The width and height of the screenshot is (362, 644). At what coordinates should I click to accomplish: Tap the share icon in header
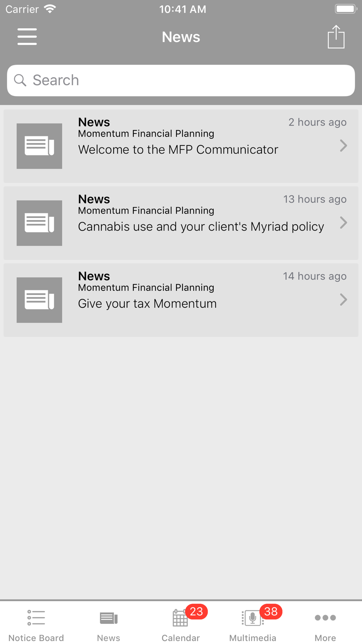(336, 37)
